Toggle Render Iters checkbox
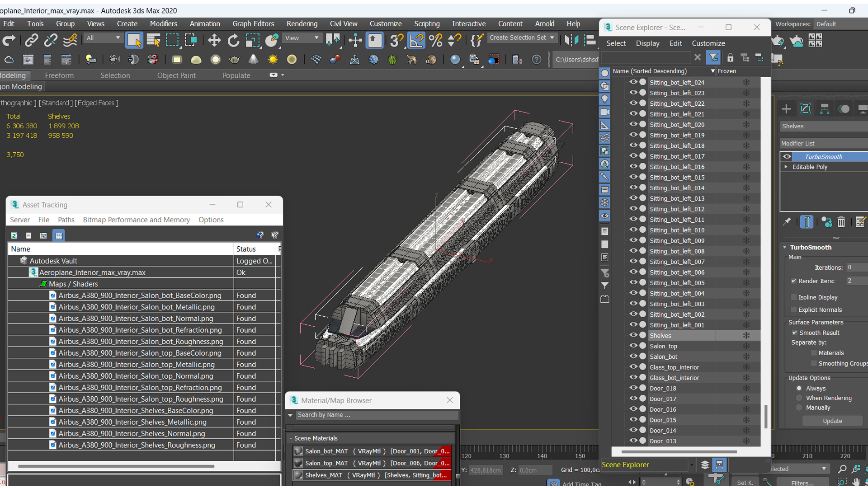Viewport: 868px width, 488px height. pos(793,281)
